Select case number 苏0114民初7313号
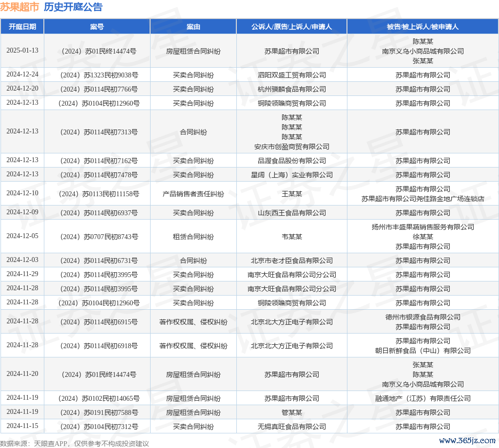The image size is (499, 448). point(99,132)
